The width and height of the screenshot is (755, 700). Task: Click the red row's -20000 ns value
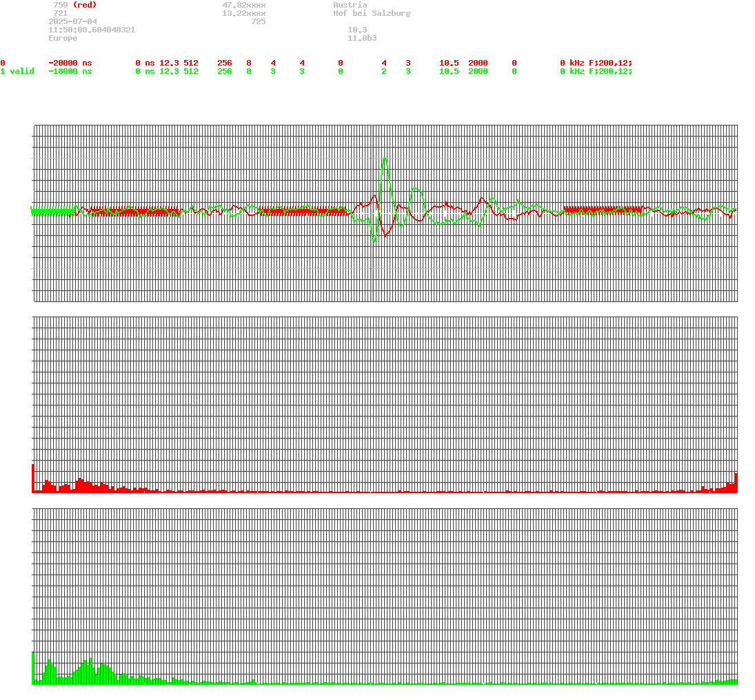tap(70, 63)
